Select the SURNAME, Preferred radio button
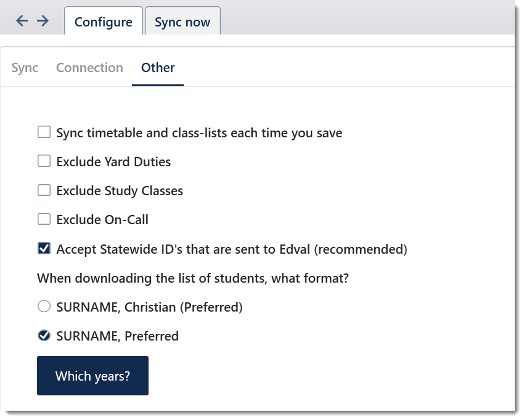The width and height of the screenshot is (524, 420). point(44,335)
